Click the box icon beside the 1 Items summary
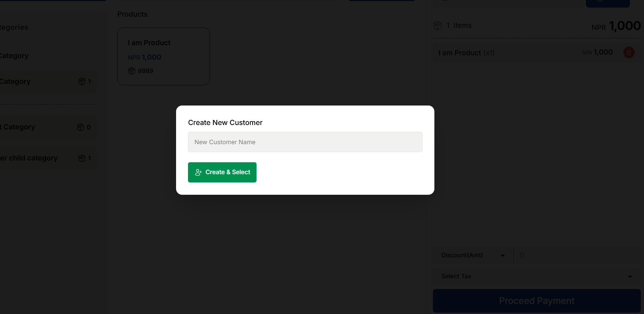This screenshot has width=644, height=314. click(437, 25)
